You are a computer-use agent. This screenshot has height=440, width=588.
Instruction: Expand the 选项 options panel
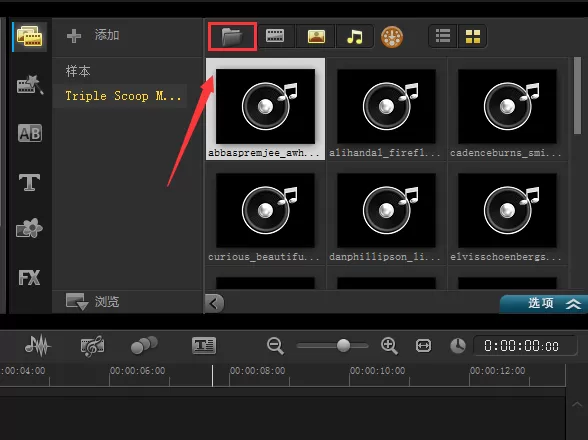[544, 303]
